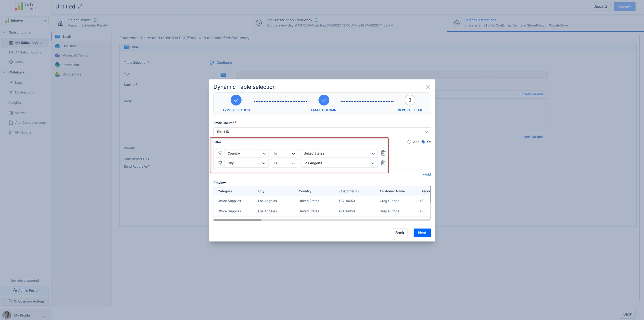Screen dimensions: 644x320
Task: Select OneDrive destination in sidebar
Action: (x=69, y=46)
